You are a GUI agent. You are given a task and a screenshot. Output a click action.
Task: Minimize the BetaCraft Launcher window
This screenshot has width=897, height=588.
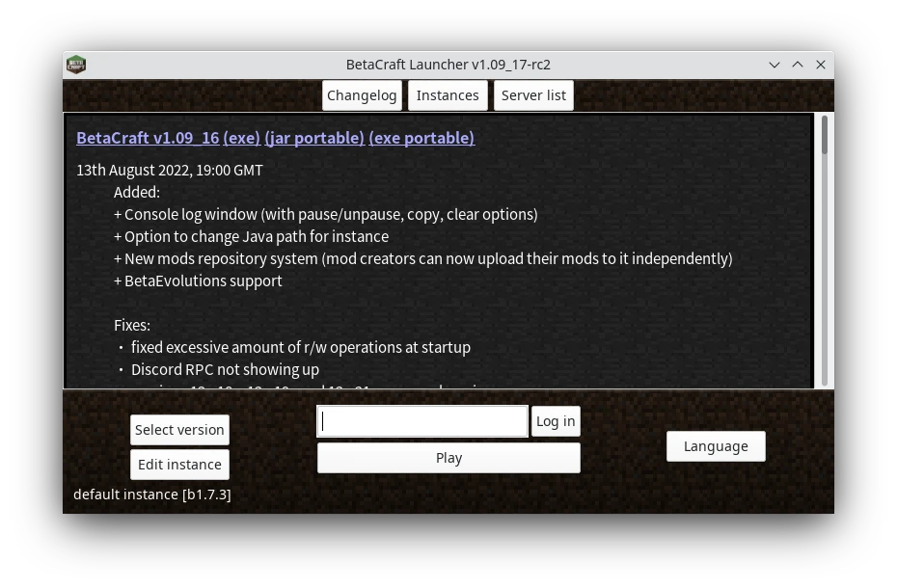774,65
